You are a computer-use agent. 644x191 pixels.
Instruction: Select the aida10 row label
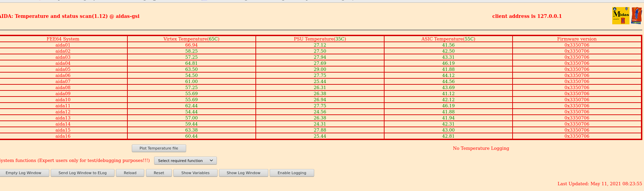click(63, 100)
